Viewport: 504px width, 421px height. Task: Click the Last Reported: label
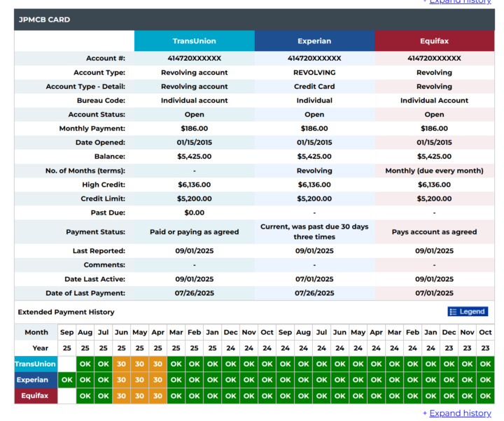[99, 251]
